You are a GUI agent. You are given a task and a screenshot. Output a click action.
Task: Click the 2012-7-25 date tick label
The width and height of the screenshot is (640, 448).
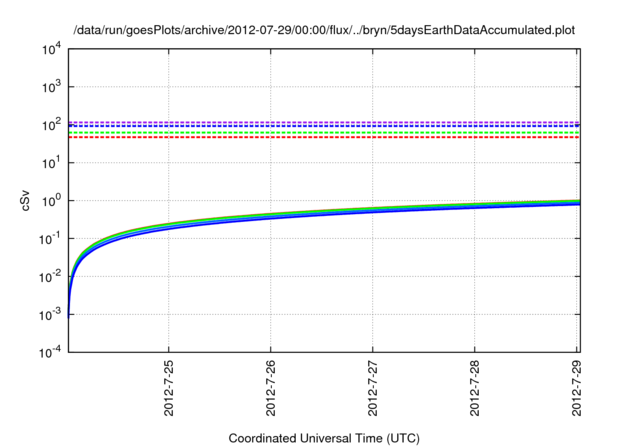tap(169, 388)
